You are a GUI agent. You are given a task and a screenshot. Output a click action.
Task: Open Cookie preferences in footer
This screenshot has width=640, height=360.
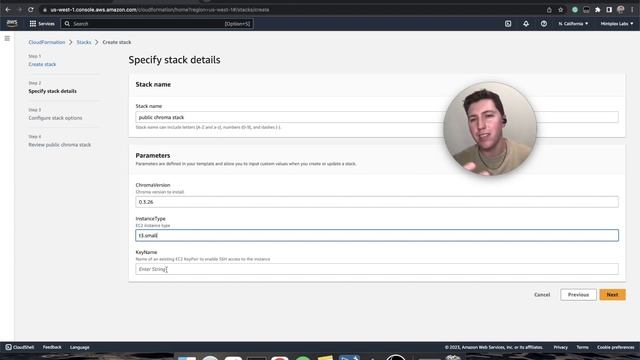[x=616, y=347]
